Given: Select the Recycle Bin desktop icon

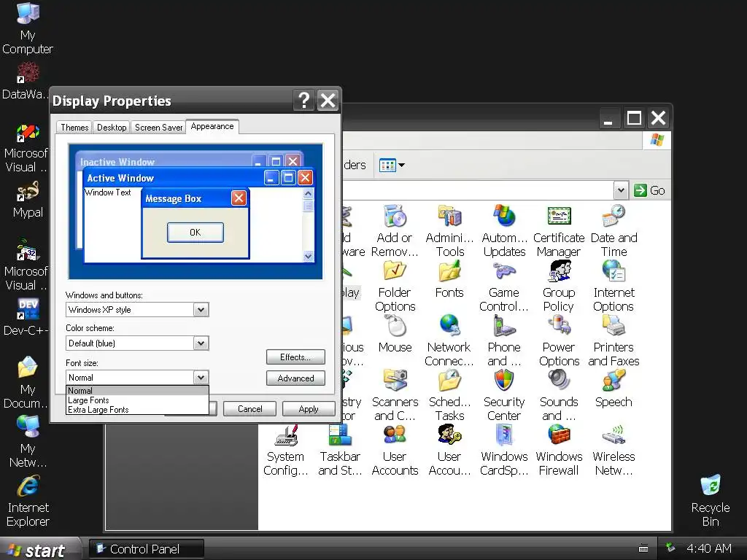Looking at the screenshot, I should (x=711, y=501).
